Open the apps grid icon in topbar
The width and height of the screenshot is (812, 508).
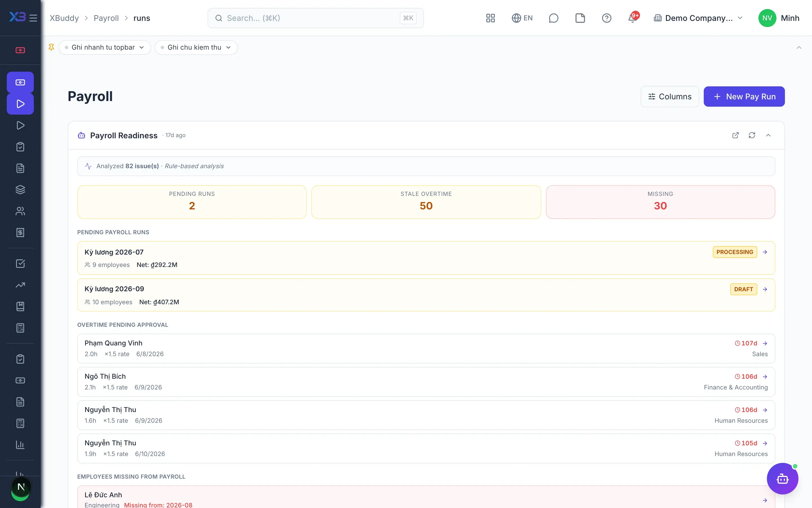(490, 18)
